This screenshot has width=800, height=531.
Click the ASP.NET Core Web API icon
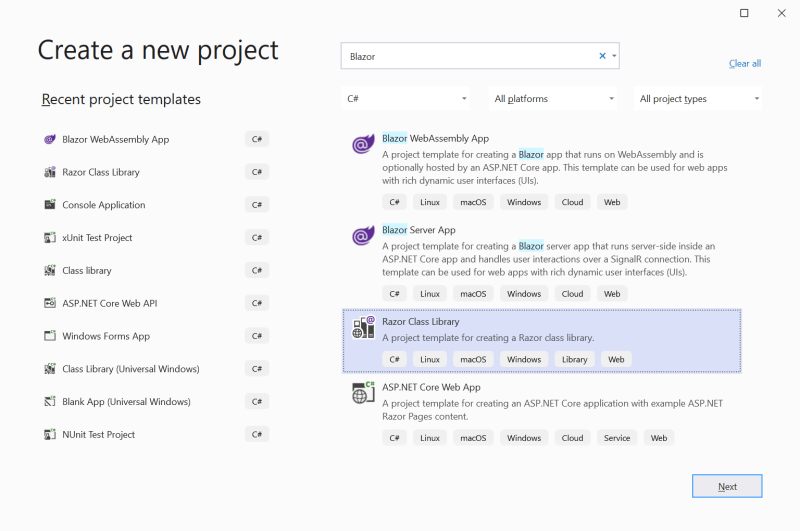[x=49, y=303]
